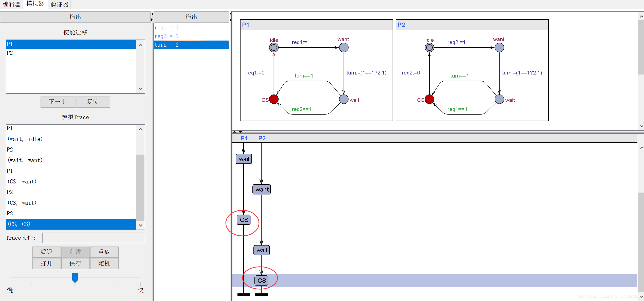Select variable turn = 2
This screenshot has height=301, width=644.
point(191,45)
